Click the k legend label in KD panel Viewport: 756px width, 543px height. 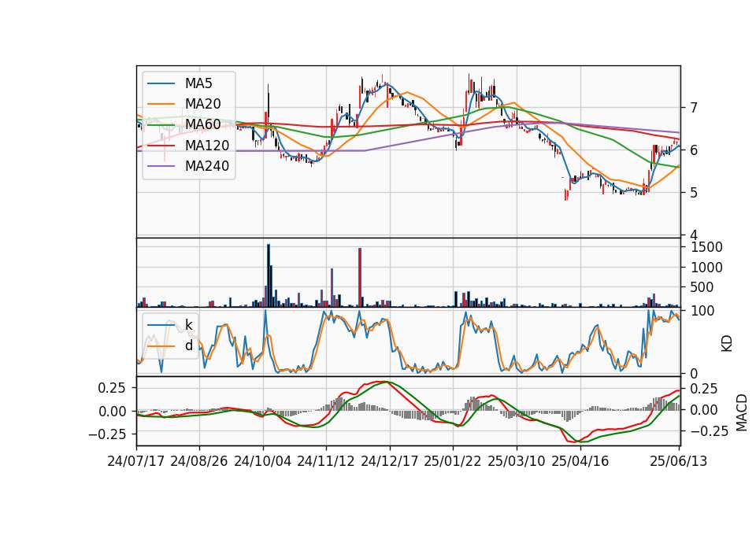point(188,325)
